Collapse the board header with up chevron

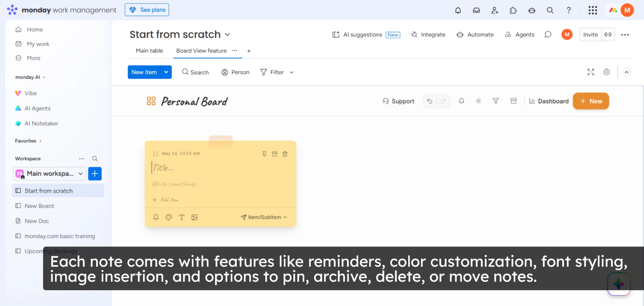click(627, 72)
